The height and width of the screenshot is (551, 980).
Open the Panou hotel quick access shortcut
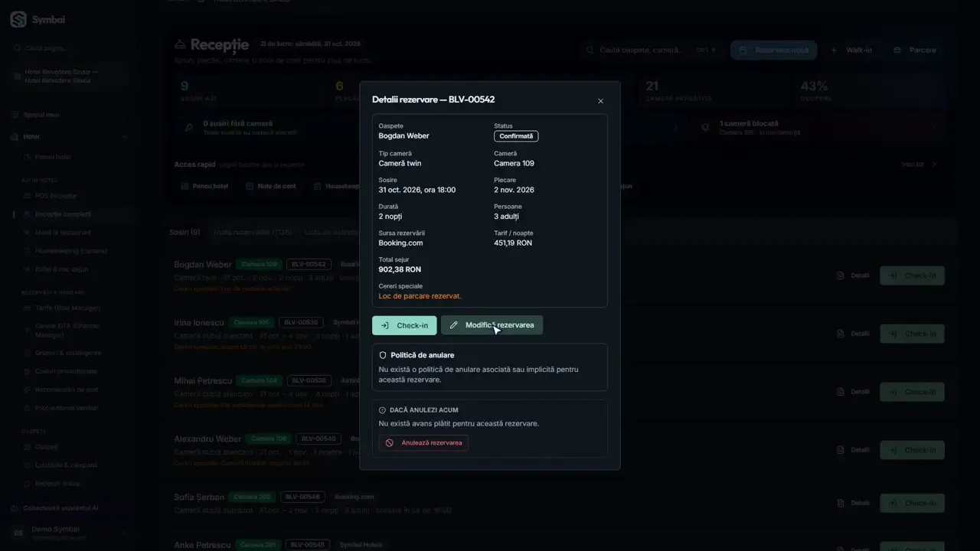[204, 186]
